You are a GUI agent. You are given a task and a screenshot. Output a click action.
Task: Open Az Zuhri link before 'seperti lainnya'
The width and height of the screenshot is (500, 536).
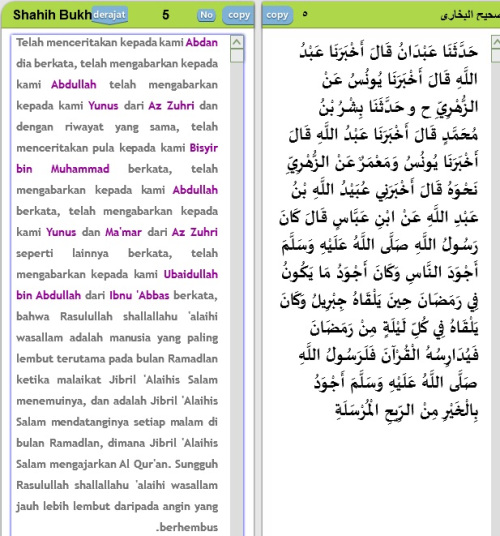[x=194, y=232]
